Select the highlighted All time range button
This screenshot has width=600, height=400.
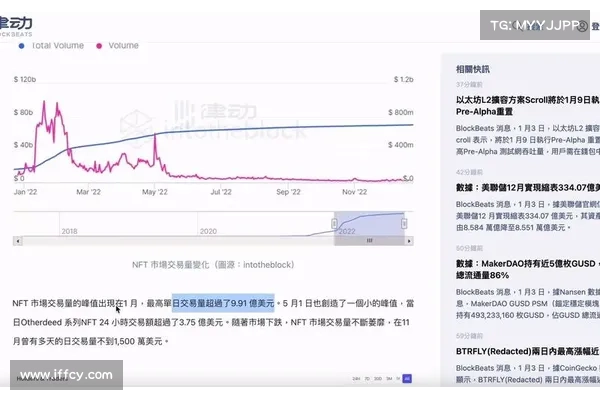pyautogui.click(x=407, y=379)
